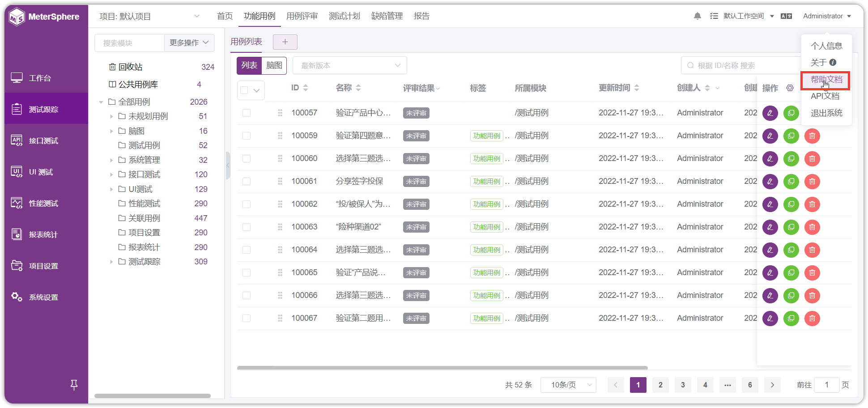Edit test case 100057
The height and width of the screenshot is (408, 868).
(x=770, y=113)
